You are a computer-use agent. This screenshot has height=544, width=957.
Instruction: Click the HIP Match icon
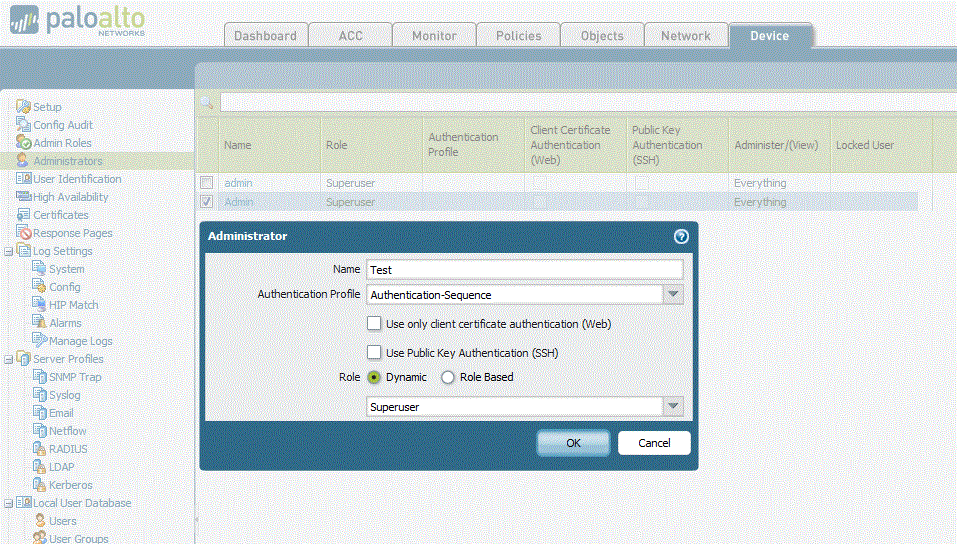(x=39, y=304)
